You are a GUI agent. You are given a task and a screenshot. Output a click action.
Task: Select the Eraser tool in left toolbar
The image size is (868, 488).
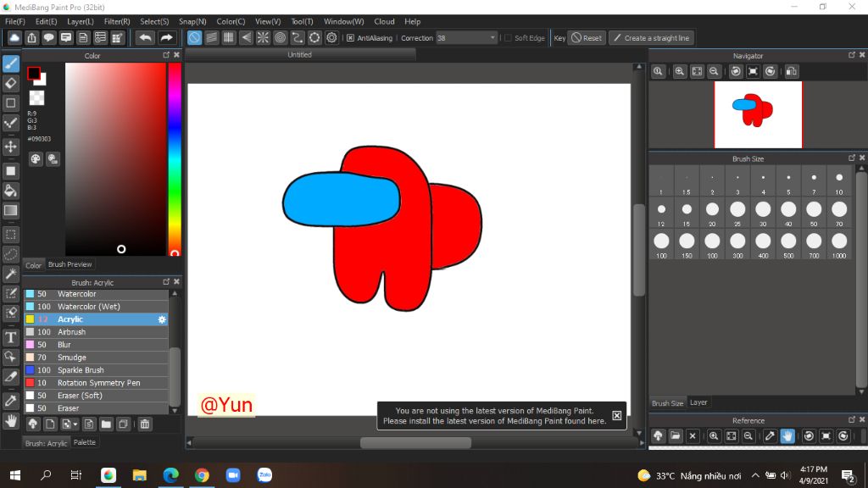(x=10, y=84)
